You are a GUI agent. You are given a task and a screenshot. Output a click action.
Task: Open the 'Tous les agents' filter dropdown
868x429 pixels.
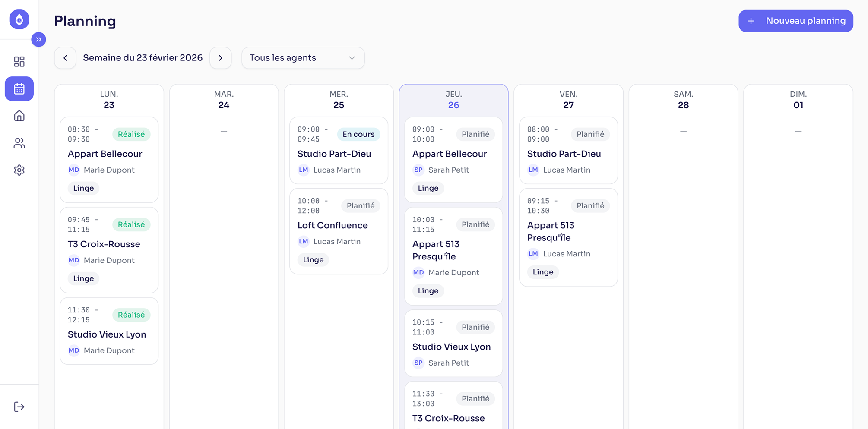click(303, 58)
